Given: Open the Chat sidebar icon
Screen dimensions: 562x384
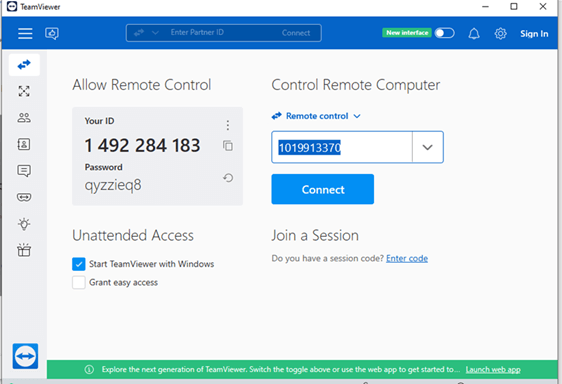Looking at the screenshot, I should tap(24, 171).
